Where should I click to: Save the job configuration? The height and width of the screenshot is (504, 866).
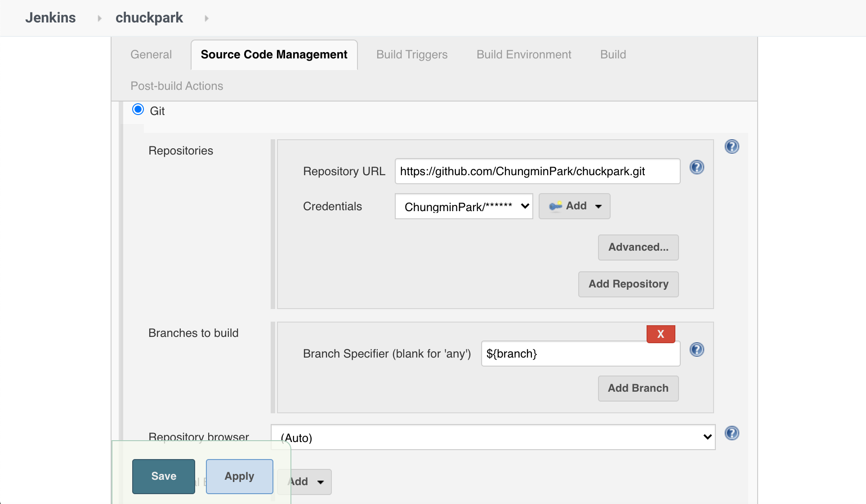pos(164,476)
